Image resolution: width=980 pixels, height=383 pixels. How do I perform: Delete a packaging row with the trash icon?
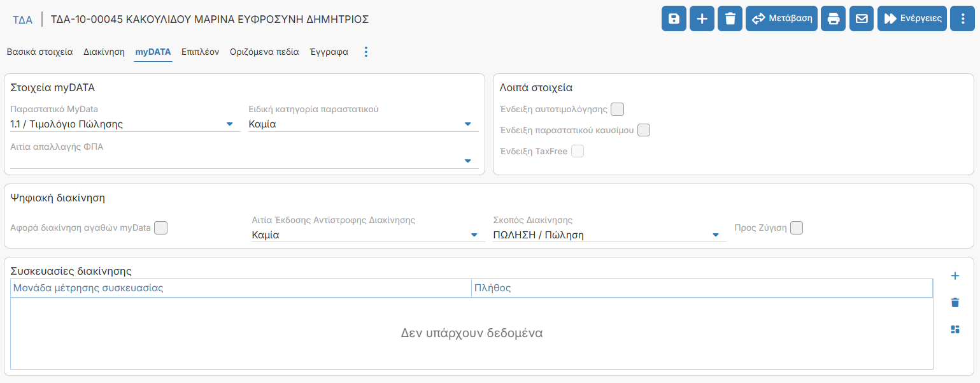955,303
